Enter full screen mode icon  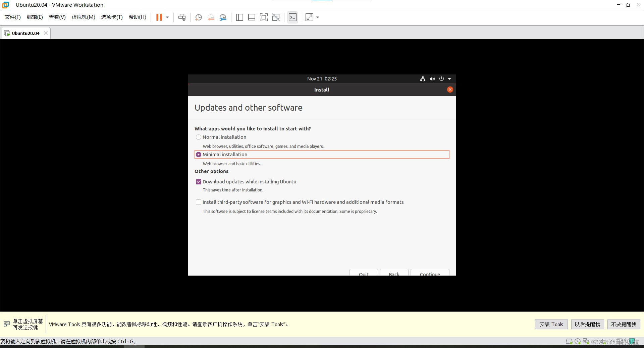click(264, 17)
